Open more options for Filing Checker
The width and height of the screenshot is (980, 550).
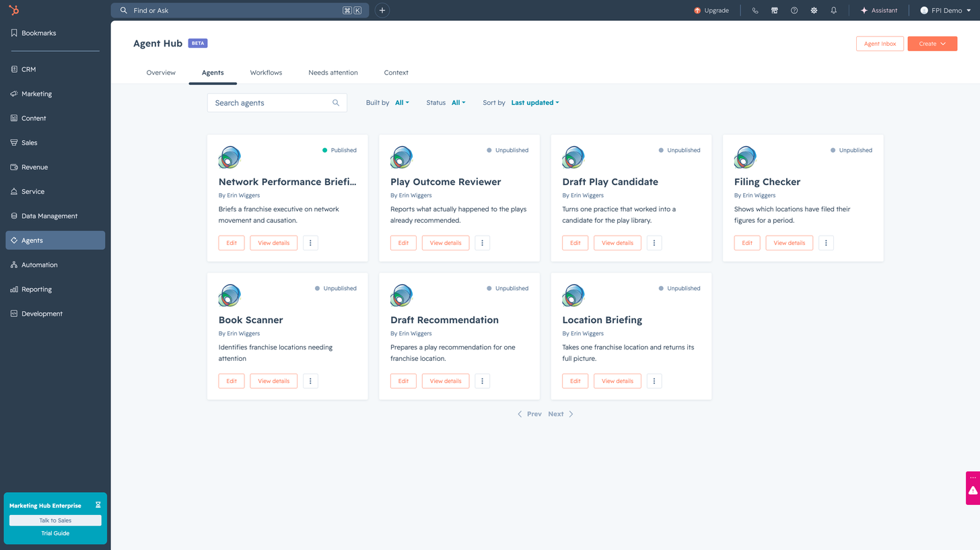tap(826, 243)
